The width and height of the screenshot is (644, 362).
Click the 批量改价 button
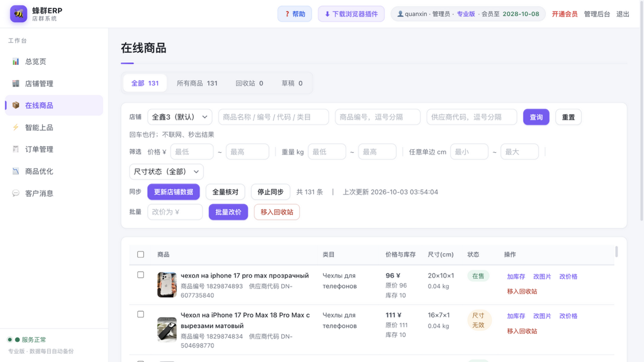point(228,212)
